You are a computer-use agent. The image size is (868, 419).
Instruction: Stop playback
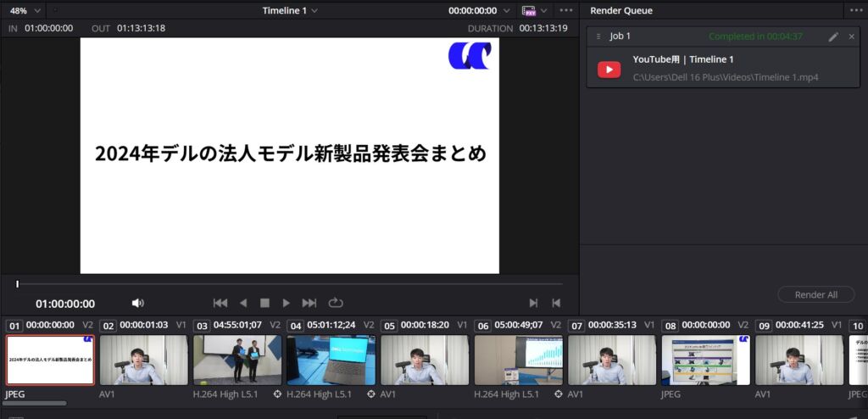click(264, 303)
